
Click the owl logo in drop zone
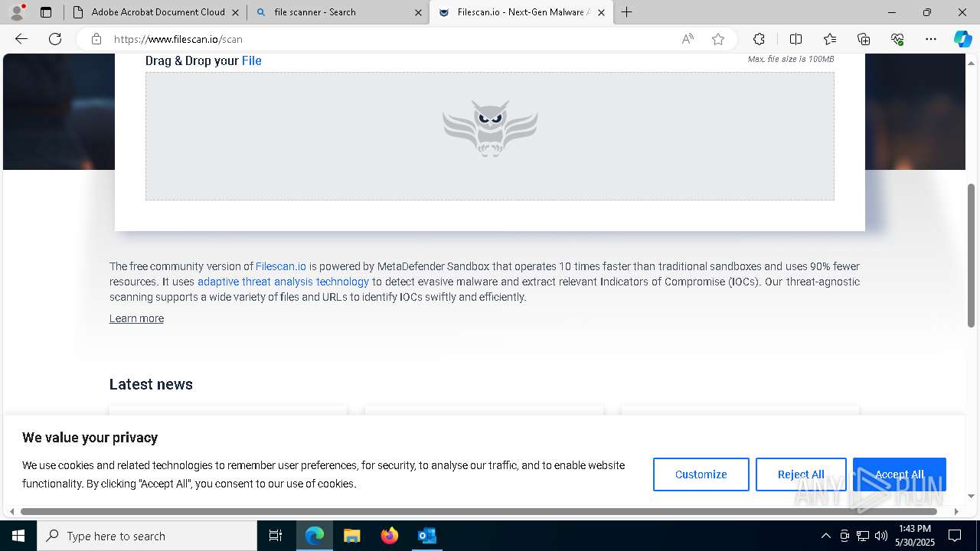[490, 129]
